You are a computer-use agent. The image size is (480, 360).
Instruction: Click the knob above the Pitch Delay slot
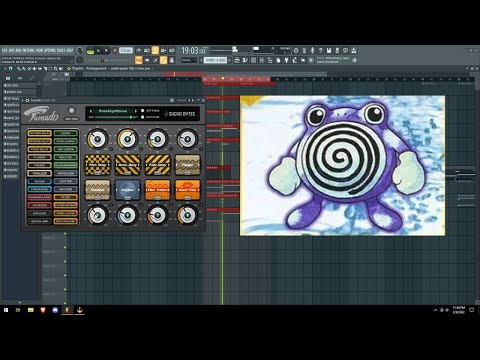click(98, 139)
